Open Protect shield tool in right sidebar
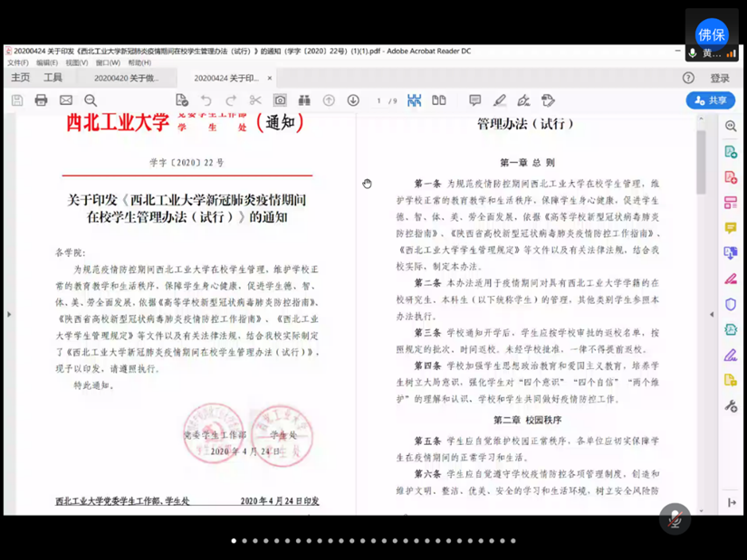 730,304
